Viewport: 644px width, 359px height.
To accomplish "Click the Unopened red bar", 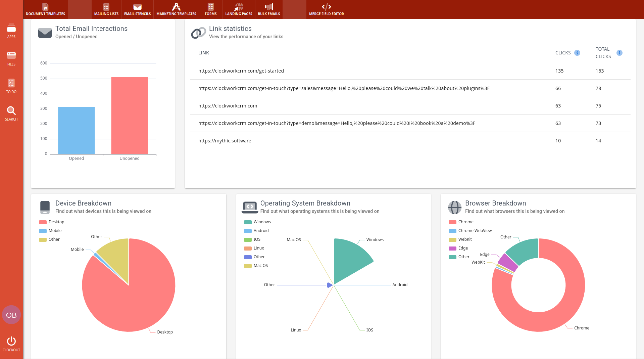I will click(x=130, y=116).
